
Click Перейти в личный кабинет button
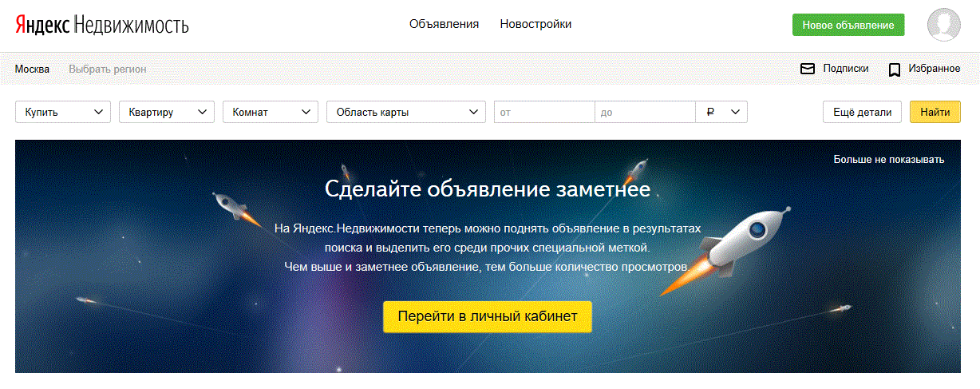488,316
